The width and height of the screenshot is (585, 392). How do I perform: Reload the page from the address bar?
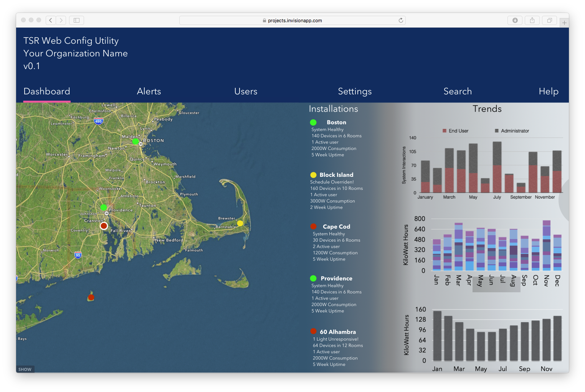[x=401, y=20]
